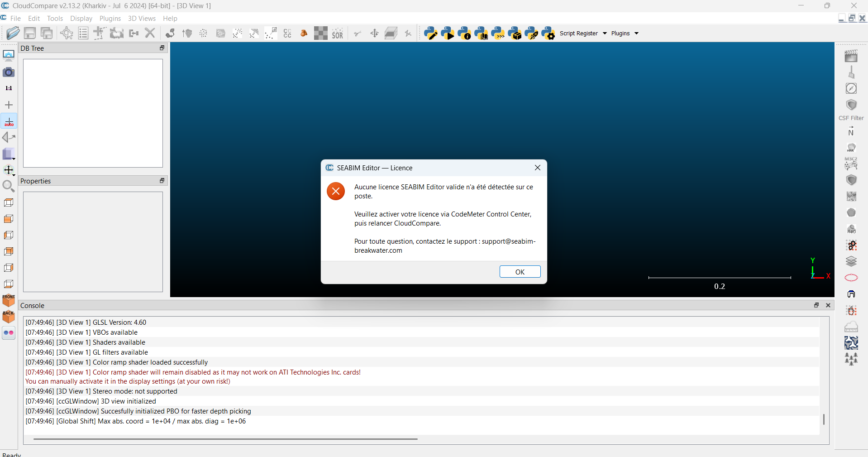
Task: Expand the Script Register dropdown
Action: pos(605,33)
